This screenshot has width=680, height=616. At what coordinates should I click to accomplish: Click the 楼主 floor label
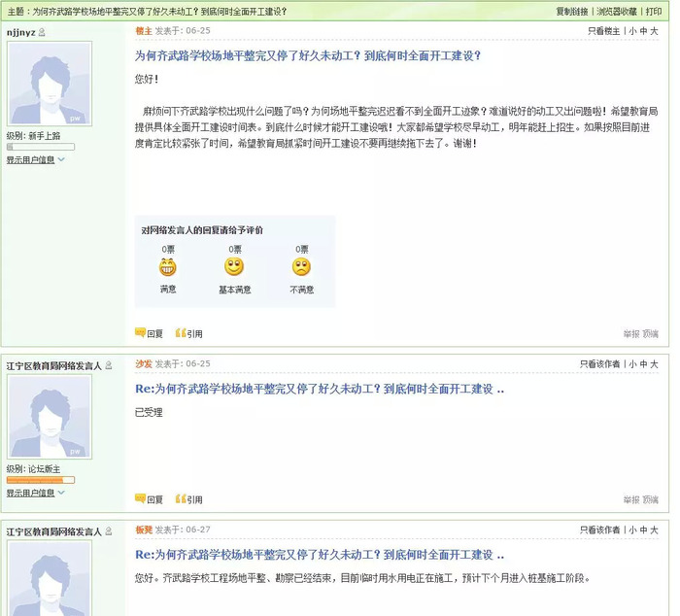[x=144, y=31]
